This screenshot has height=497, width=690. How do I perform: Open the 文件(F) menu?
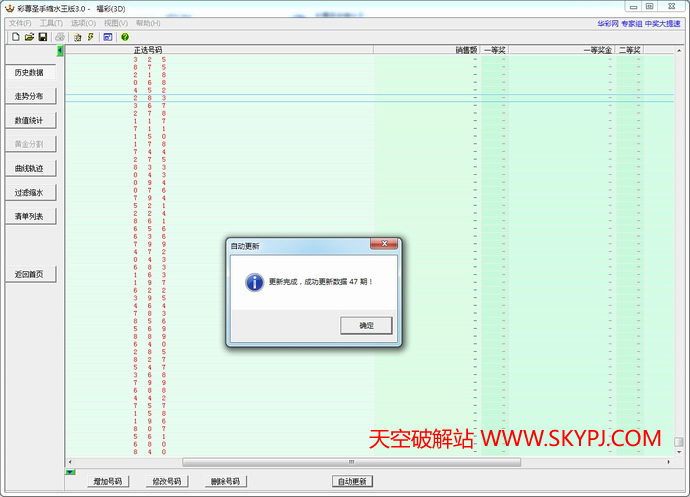[x=20, y=23]
